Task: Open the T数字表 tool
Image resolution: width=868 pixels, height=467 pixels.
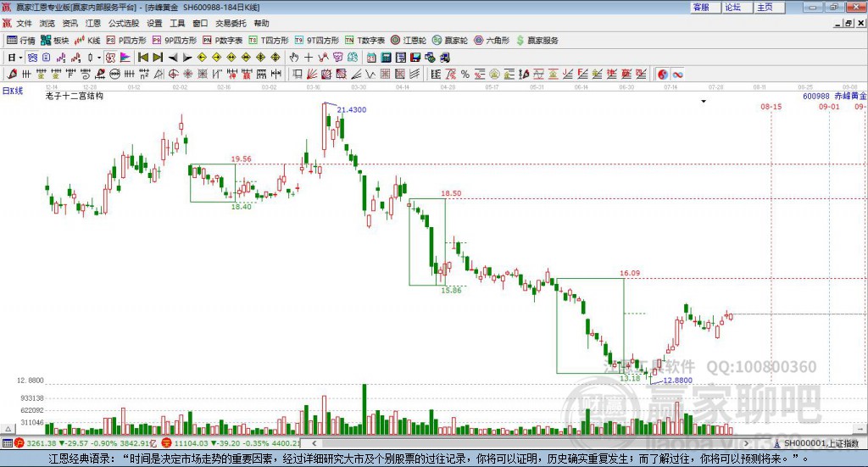Action: tap(364, 41)
